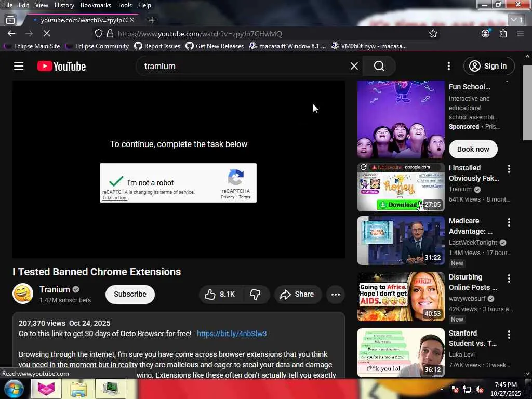The height and width of the screenshot is (399, 532).
Task: Open the Get New Releases bookmark
Action: point(215,46)
